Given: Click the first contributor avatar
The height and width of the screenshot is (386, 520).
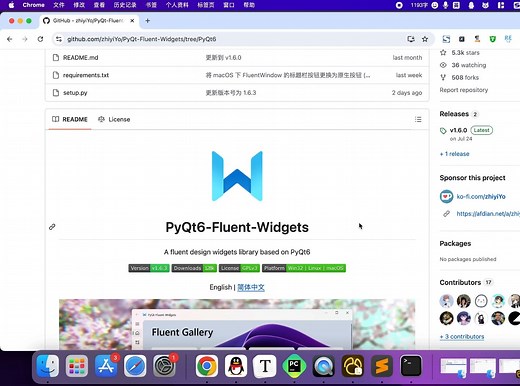Looking at the screenshot, I should 446,301.
